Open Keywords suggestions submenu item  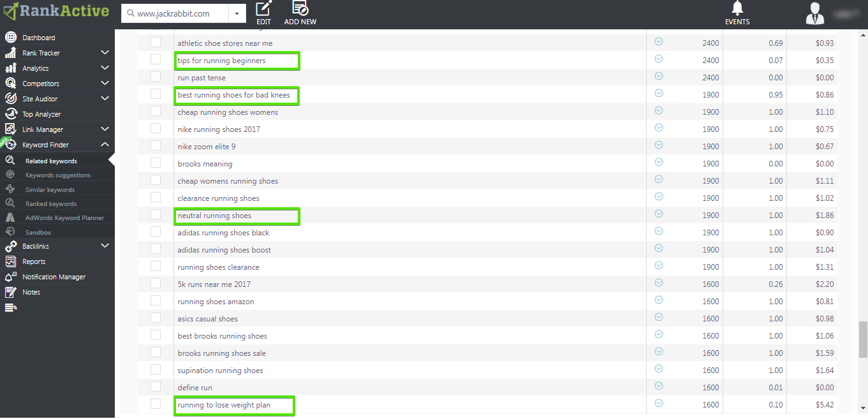[58, 175]
